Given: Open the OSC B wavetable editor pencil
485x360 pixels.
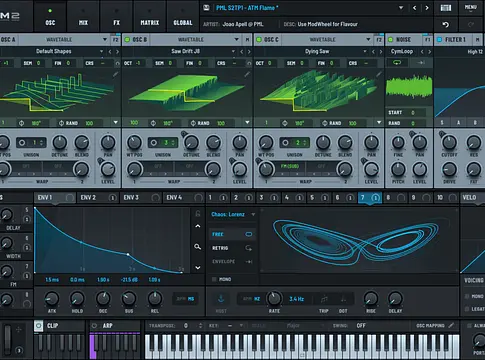Looking at the screenshot, I should [x=247, y=74].
